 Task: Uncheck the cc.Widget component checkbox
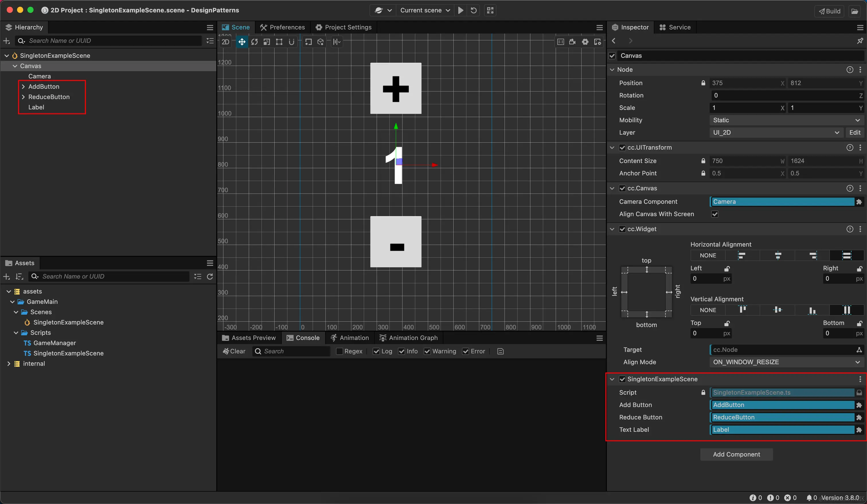point(622,229)
